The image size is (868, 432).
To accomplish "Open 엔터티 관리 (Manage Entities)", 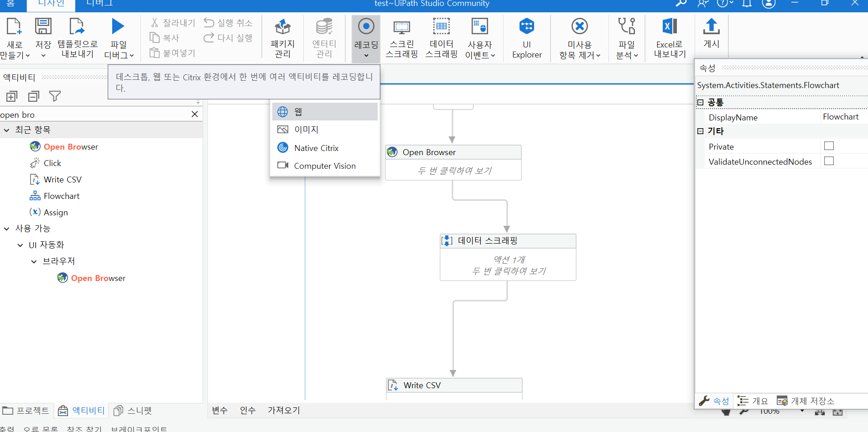I will [324, 38].
